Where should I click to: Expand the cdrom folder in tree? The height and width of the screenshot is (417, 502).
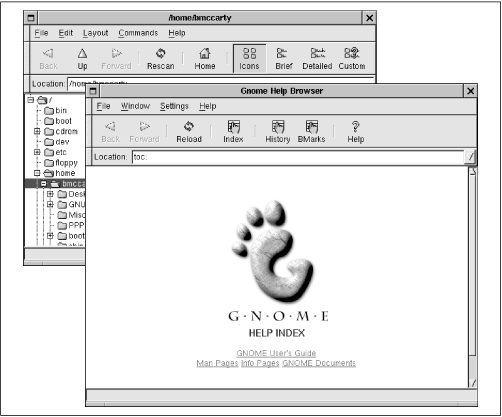37,131
